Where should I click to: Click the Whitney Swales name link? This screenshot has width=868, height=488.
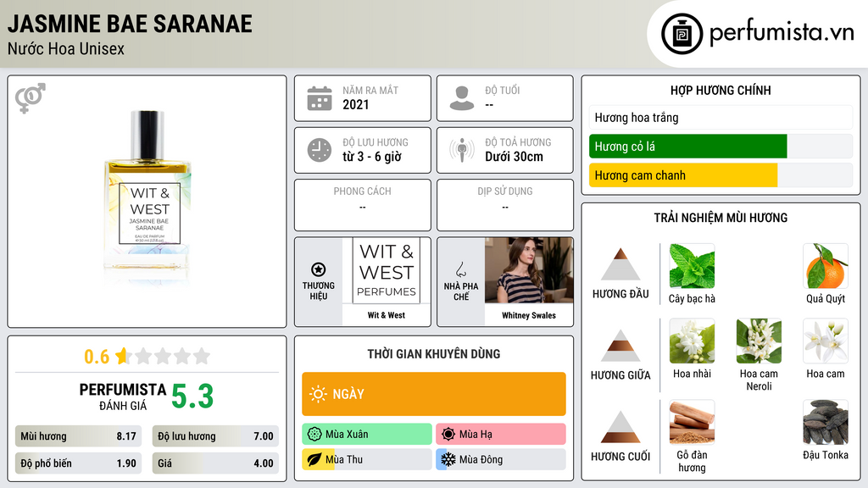pos(529,315)
